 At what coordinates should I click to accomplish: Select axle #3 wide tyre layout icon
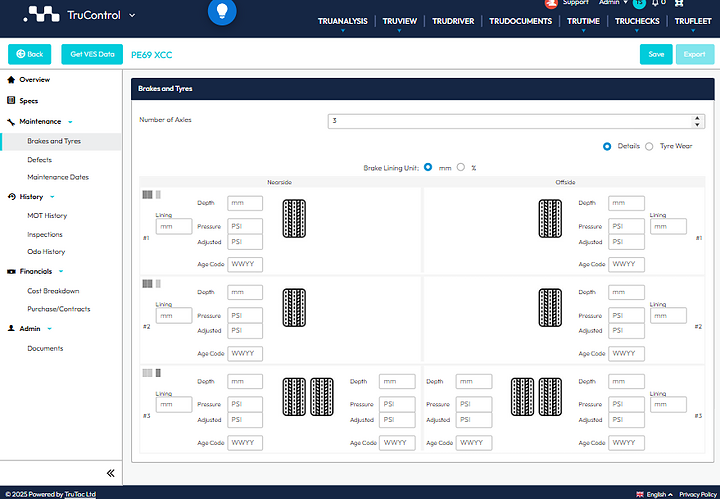[x=147, y=373]
